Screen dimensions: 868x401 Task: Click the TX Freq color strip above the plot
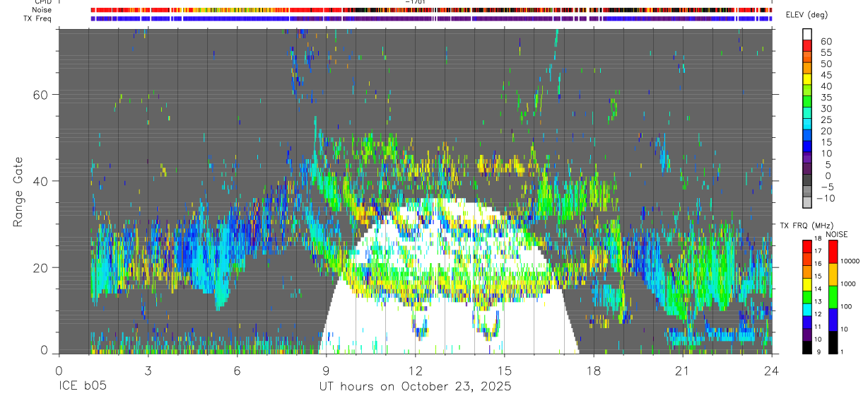click(x=431, y=18)
